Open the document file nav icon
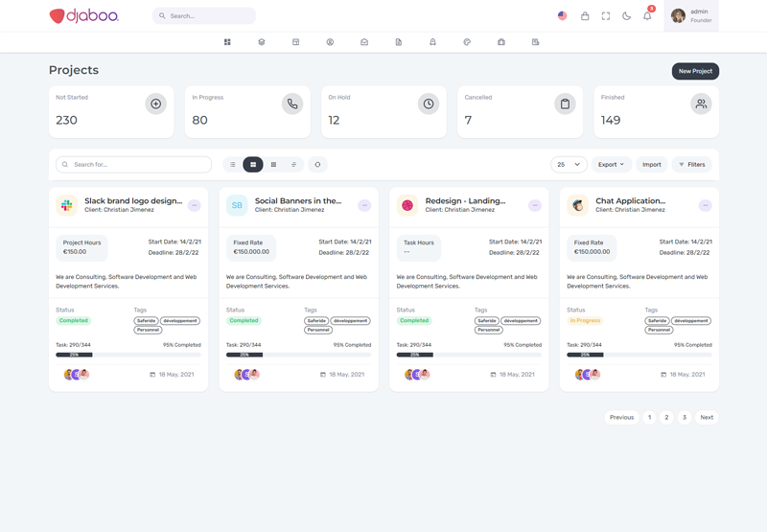767x532 pixels. (399, 42)
